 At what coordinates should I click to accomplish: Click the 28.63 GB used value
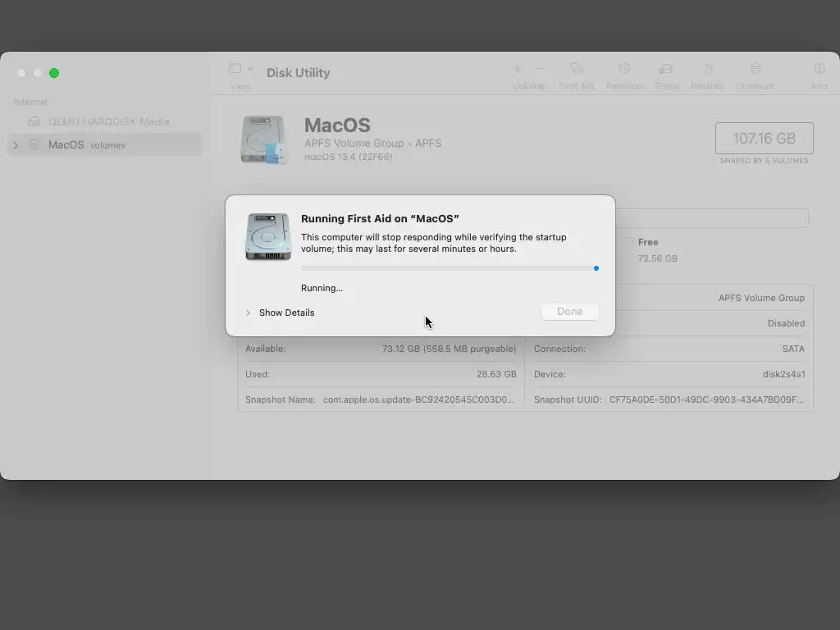click(496, 374)
